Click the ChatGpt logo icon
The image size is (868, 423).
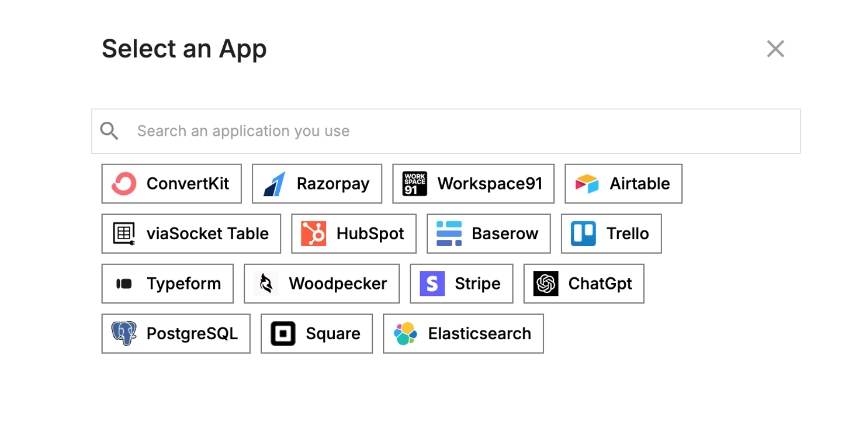[546, 284]
